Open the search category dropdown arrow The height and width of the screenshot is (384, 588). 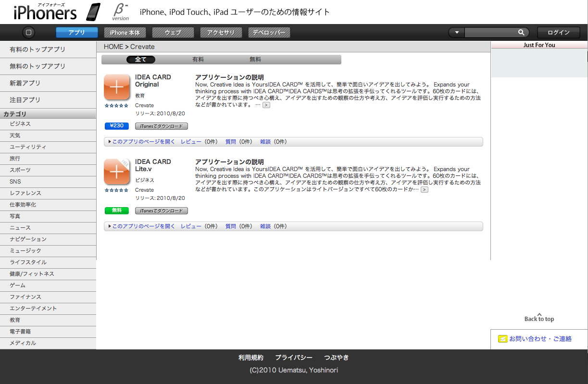457,33
